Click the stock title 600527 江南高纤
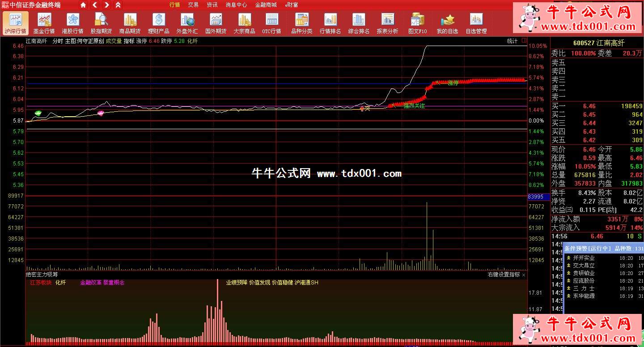This screenshot has width=644, height=347. pos(598,43)
